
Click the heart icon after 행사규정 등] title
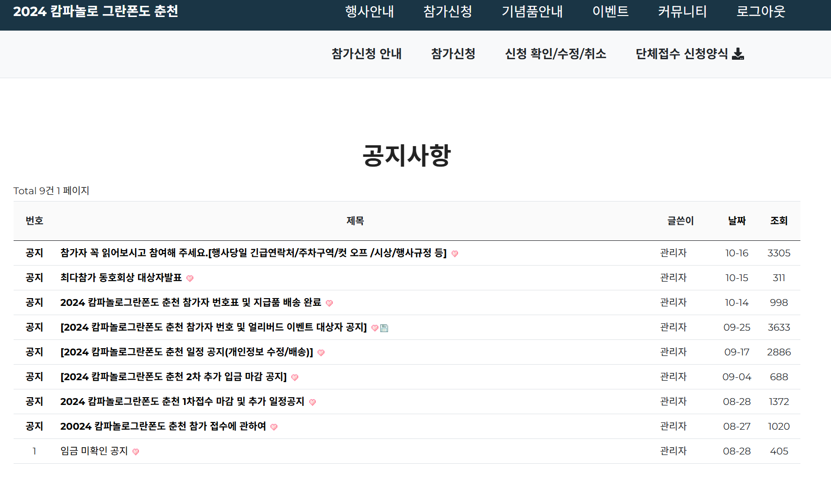pyautogui.click(x=455, y=253)
